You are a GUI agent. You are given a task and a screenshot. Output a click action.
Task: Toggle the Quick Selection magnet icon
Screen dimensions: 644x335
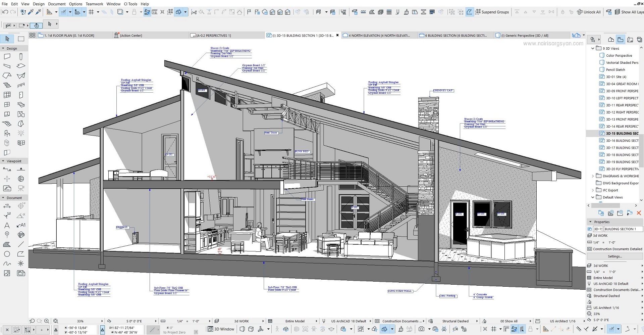(x=36, y=25)
